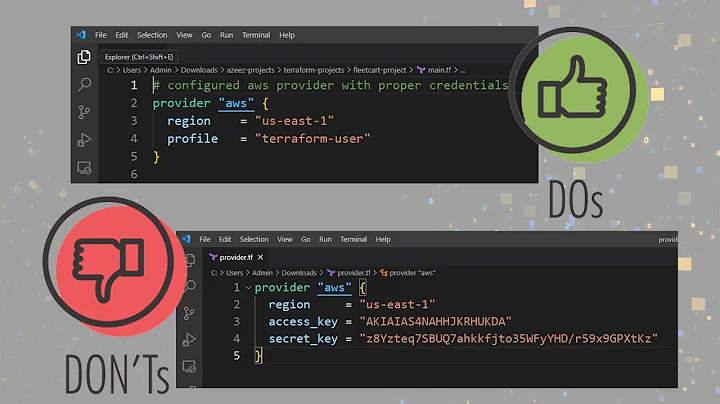Click Downloads breadcrumb in bottom window
The image size is (720, 404).
(299, 273)
